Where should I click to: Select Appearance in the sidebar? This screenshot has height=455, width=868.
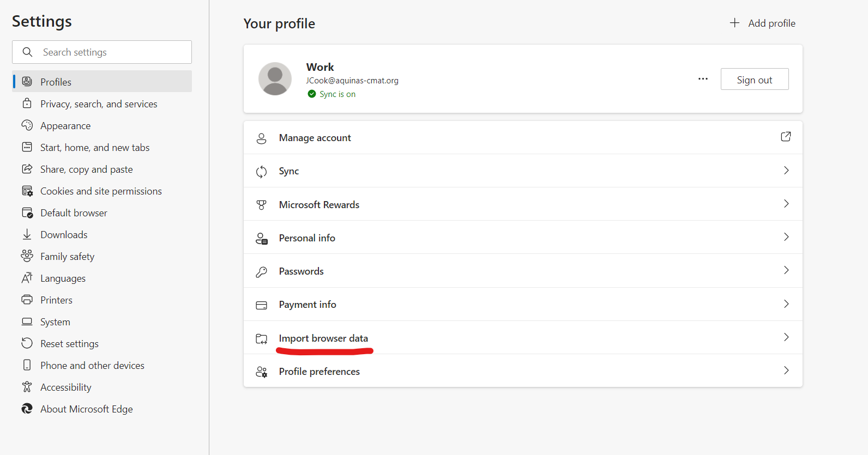[x=102, y=125]
